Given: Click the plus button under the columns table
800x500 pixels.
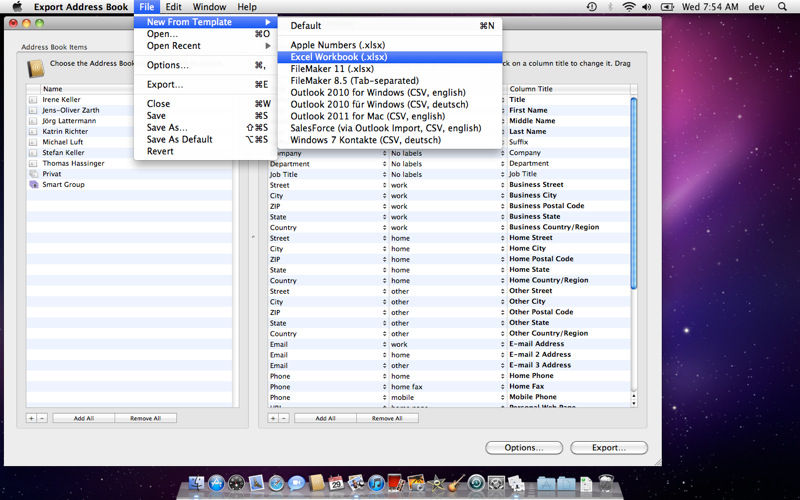Looking at the screenshot, I should click(x=273, y=418).
